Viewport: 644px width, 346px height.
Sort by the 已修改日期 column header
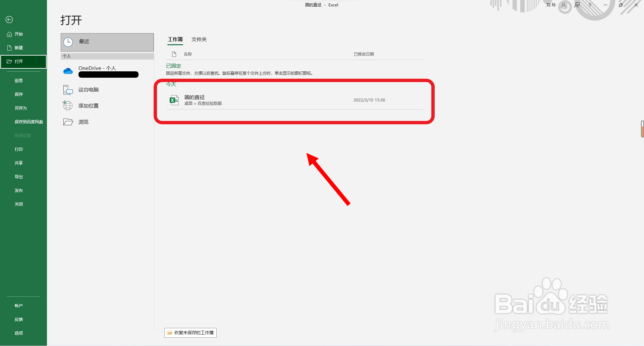364,54
